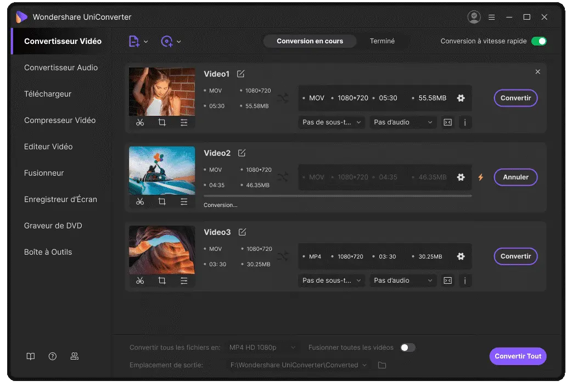Screen dimensions: 572x392
Task: Open Video1 Pas d'audio dropdown
Action: [x=403, y=122]
